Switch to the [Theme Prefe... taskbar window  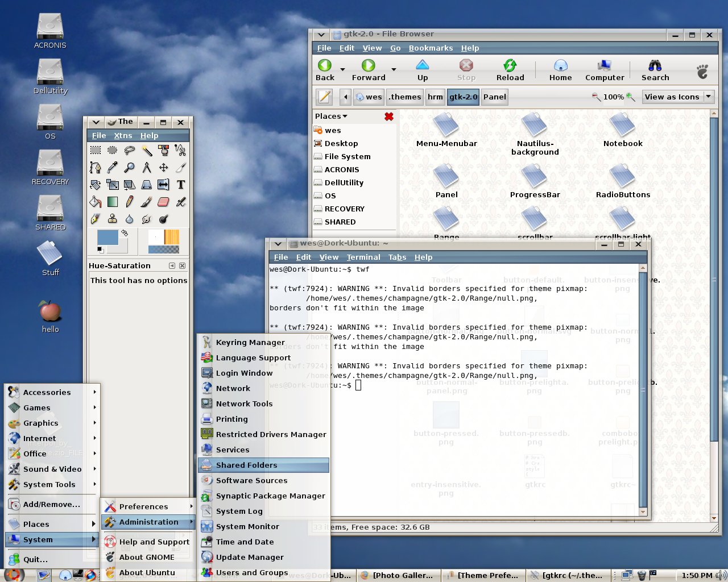pyautogui.click(x=483, y=575)
